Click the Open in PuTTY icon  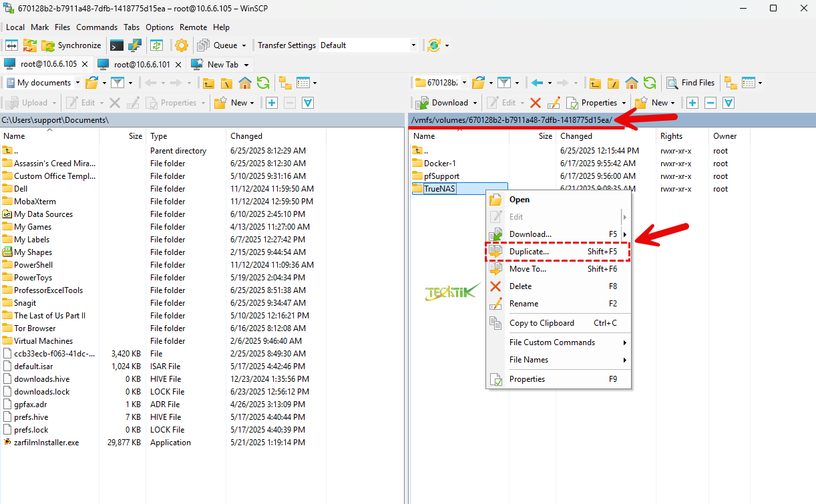135,45
